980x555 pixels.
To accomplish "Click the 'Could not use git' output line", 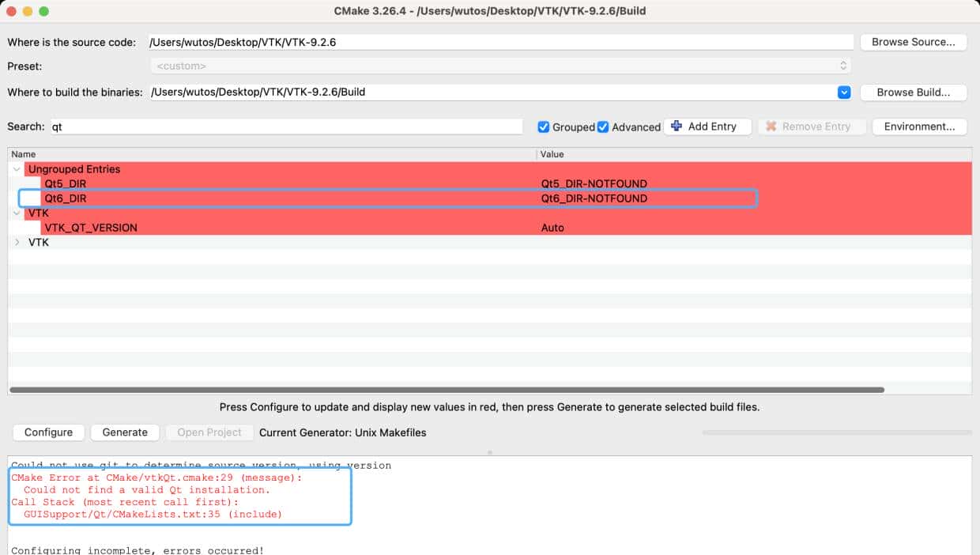I will click(201, 466).
